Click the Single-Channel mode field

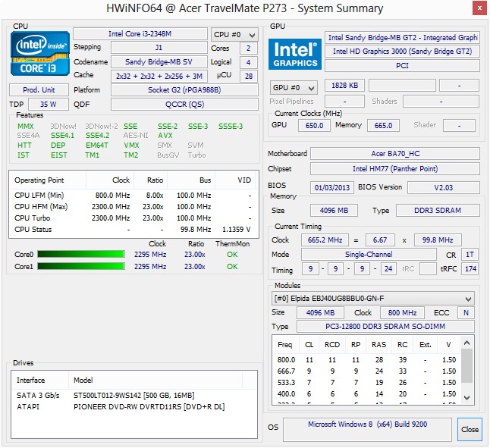pyautogui.click(x=369, y=255)
